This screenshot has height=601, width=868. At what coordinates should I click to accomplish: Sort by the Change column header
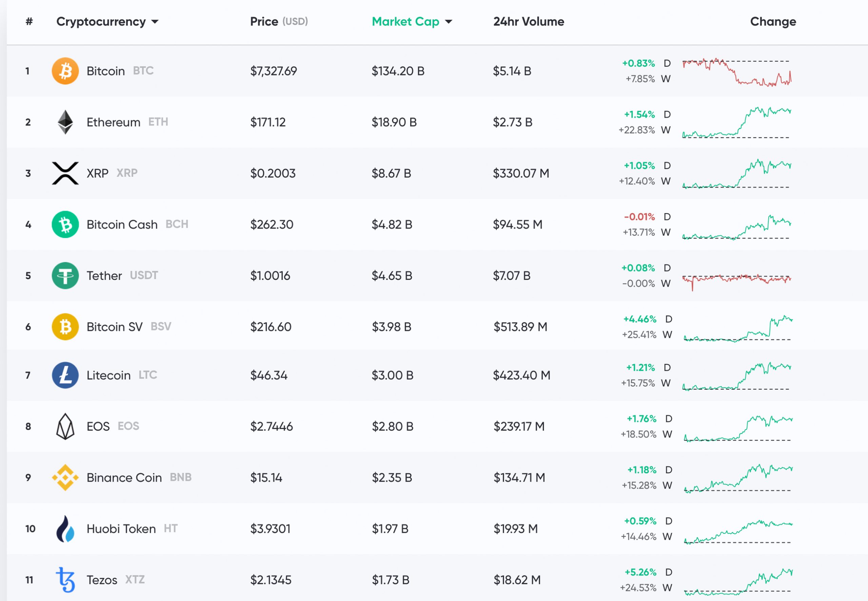(x=773, y=21)
